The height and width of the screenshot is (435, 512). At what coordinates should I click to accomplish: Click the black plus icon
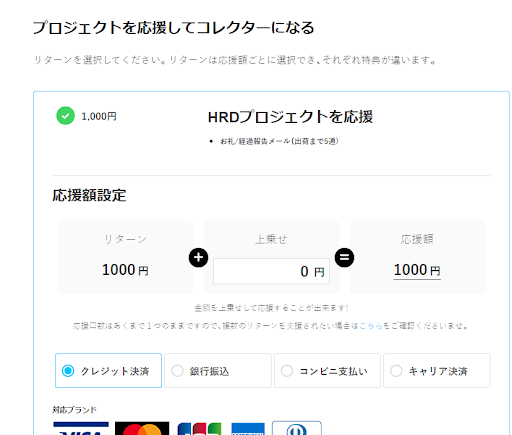[x=198, y=257]
